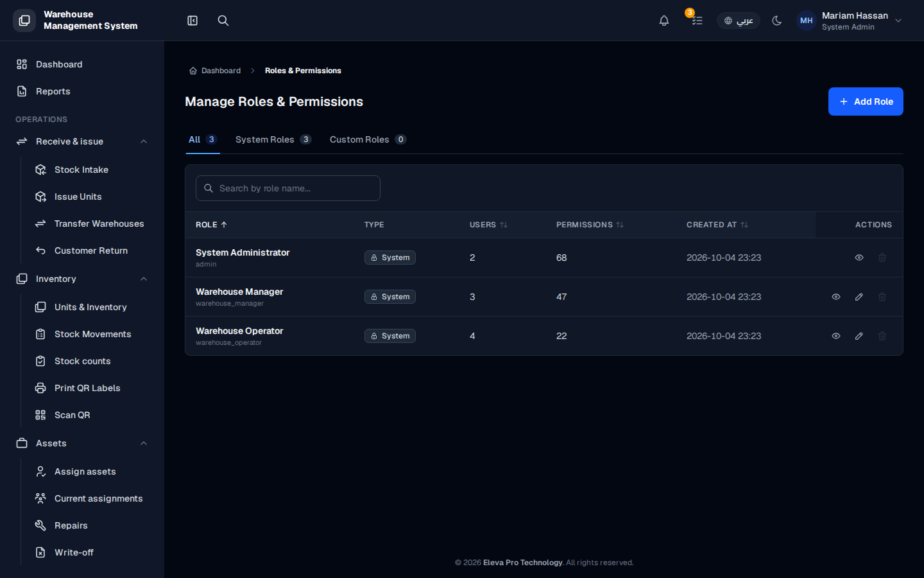Collapse the Assets section

point(82,443)
